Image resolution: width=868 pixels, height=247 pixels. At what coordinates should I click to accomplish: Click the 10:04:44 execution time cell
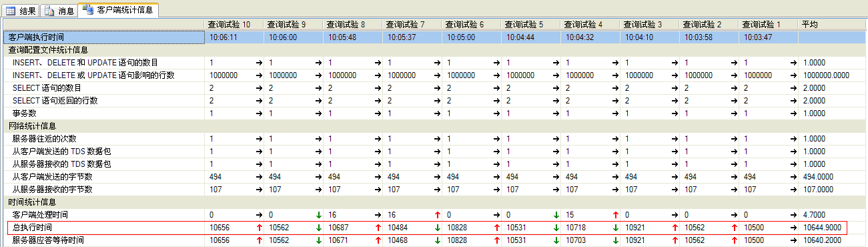tap(520, 37)
